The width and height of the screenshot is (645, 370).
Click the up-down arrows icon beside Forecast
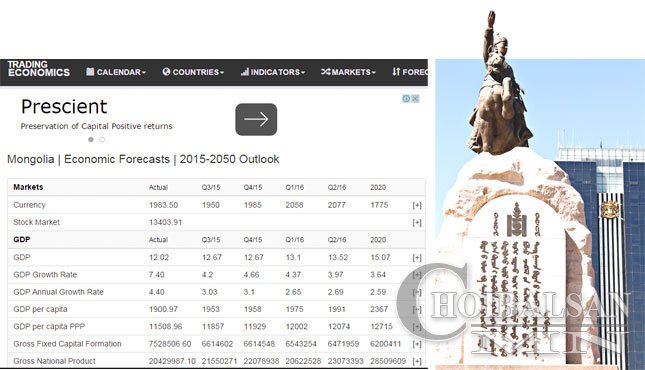click(396, 72)
